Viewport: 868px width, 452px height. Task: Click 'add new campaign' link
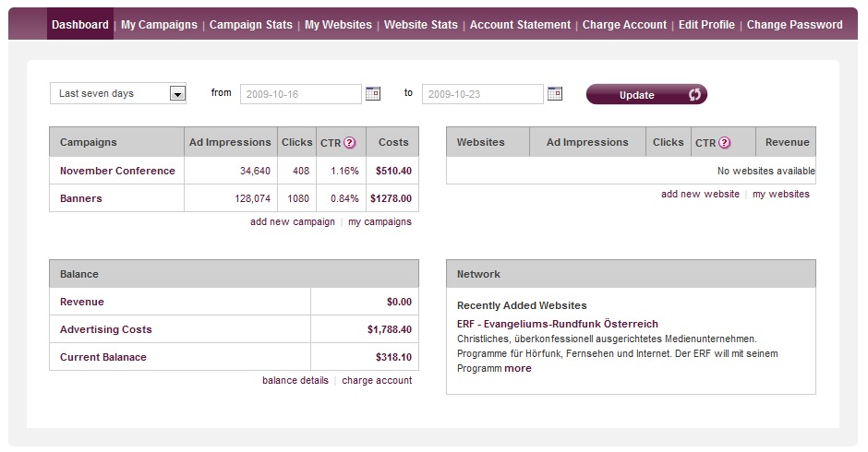click(x=293, y=222)
